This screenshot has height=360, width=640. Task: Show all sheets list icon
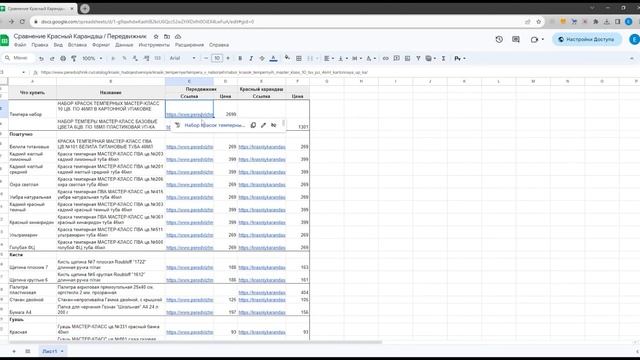28,351
